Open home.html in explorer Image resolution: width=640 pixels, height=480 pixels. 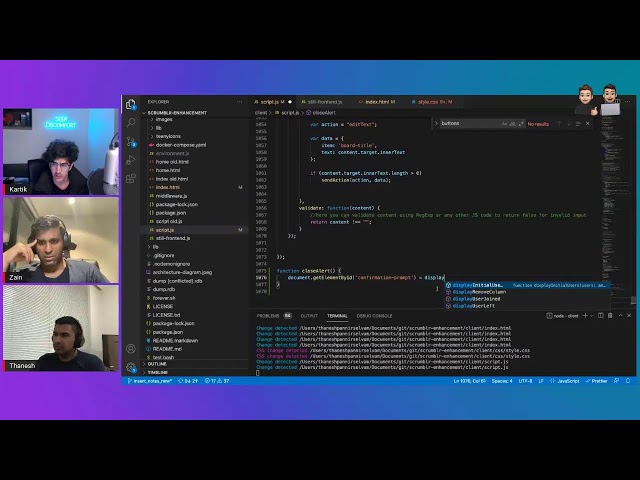(x=168, y=170)
